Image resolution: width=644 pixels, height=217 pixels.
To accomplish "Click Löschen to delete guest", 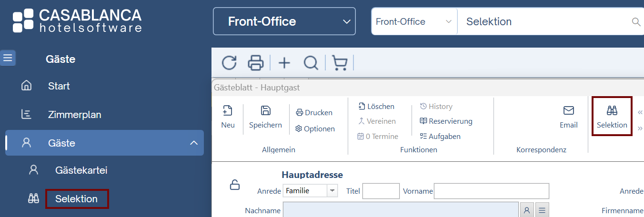I will pos(376,107).
